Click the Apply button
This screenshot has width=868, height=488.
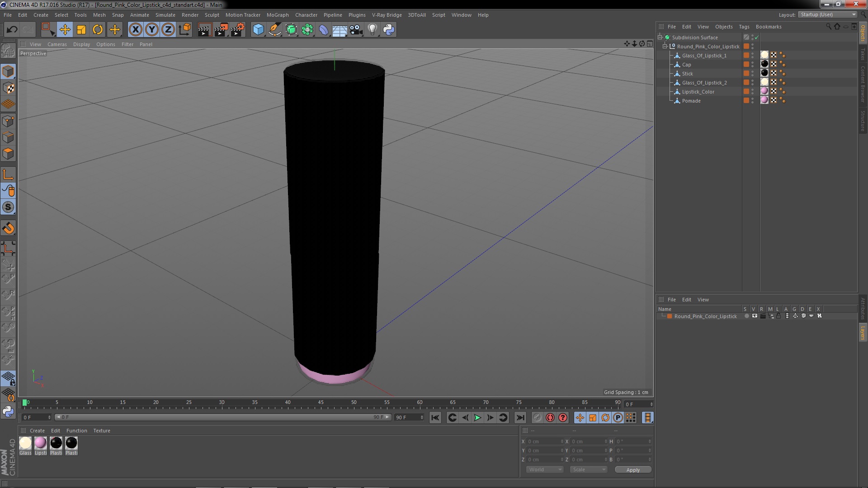click(633, 470)
